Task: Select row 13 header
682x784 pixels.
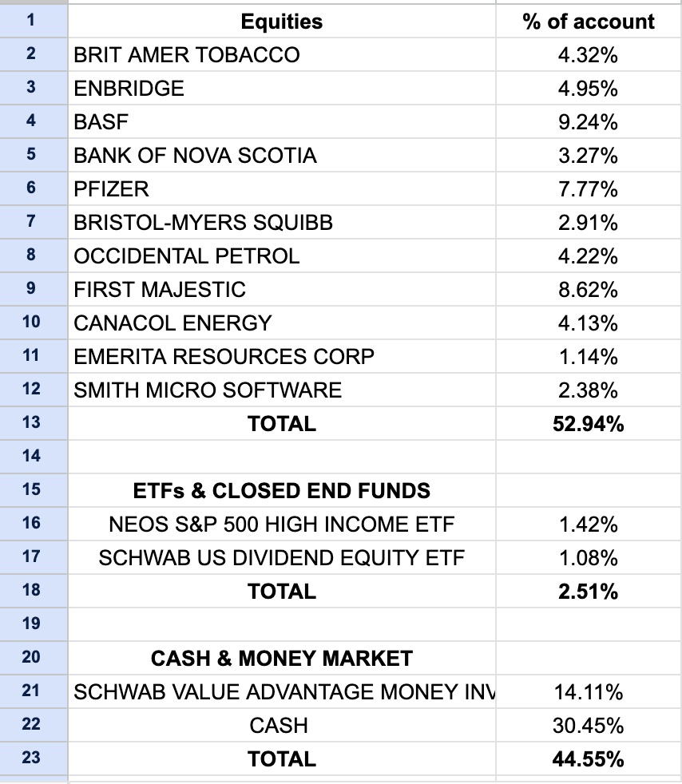Action: click(31, 423)
